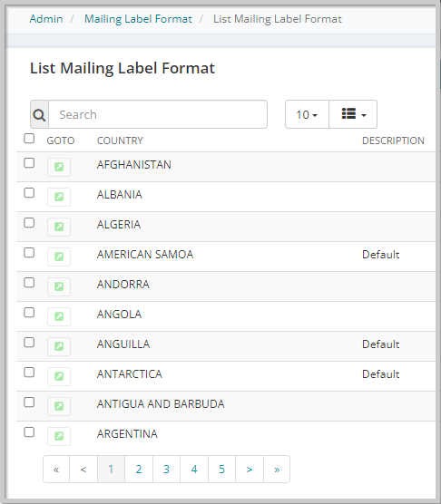The height and width of the screenshot is (504, 441).
Task: Select the ANTARCTICA country cell
Action: [x=130, y=373]
